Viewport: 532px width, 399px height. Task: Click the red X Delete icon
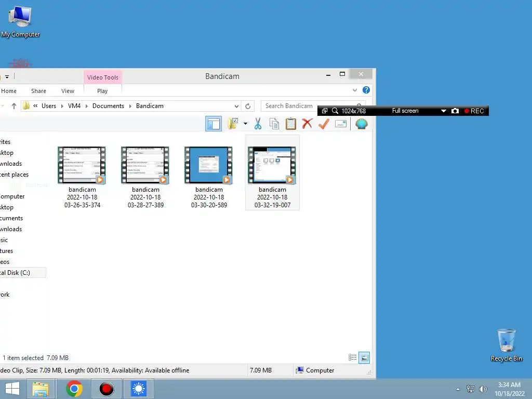(x=307, y=124)
